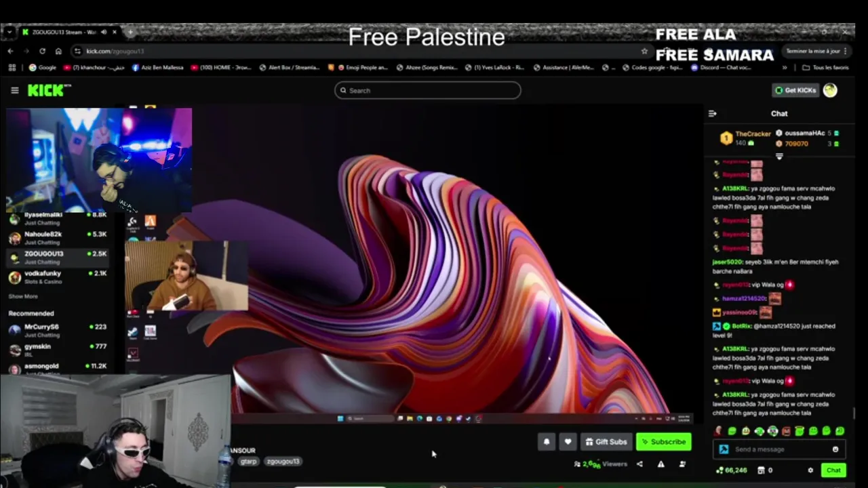
Task: Open the chat shop icon
Action: (761, 470)
